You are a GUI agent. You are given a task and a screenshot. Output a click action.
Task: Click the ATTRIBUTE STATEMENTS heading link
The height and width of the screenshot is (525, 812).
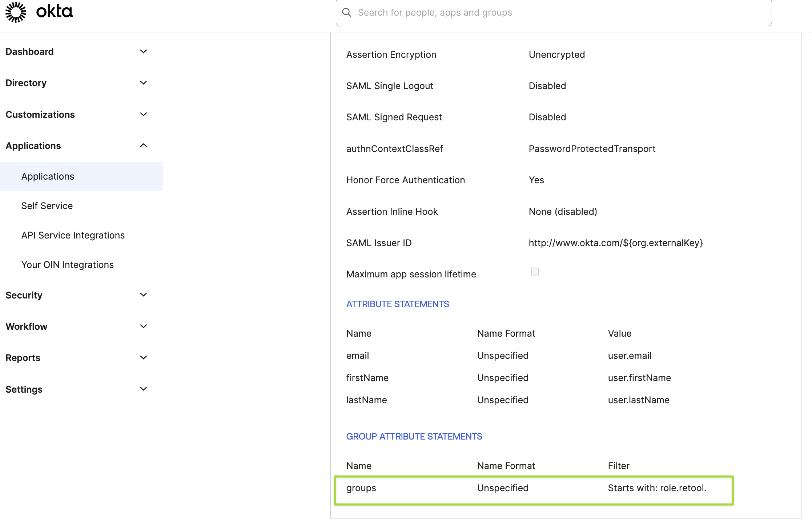click(397, 304)
